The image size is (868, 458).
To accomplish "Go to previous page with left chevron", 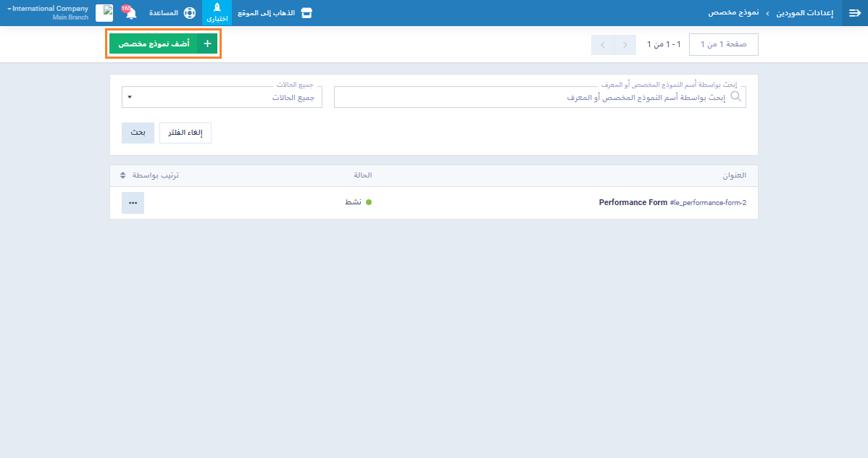I will pos(602,45).
